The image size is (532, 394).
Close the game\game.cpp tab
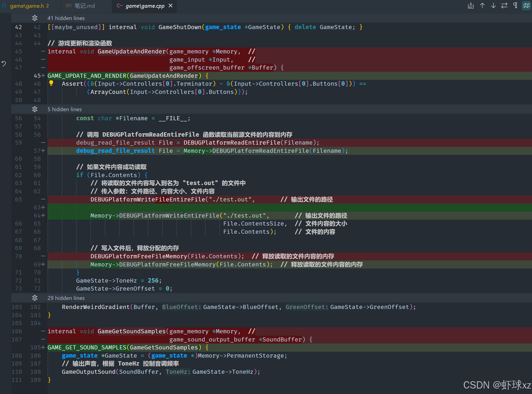(171, 5)
